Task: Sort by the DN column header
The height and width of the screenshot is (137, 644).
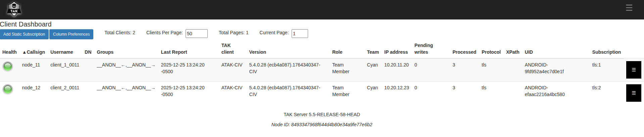Action: pyautogui.click(x=88, y=52)
